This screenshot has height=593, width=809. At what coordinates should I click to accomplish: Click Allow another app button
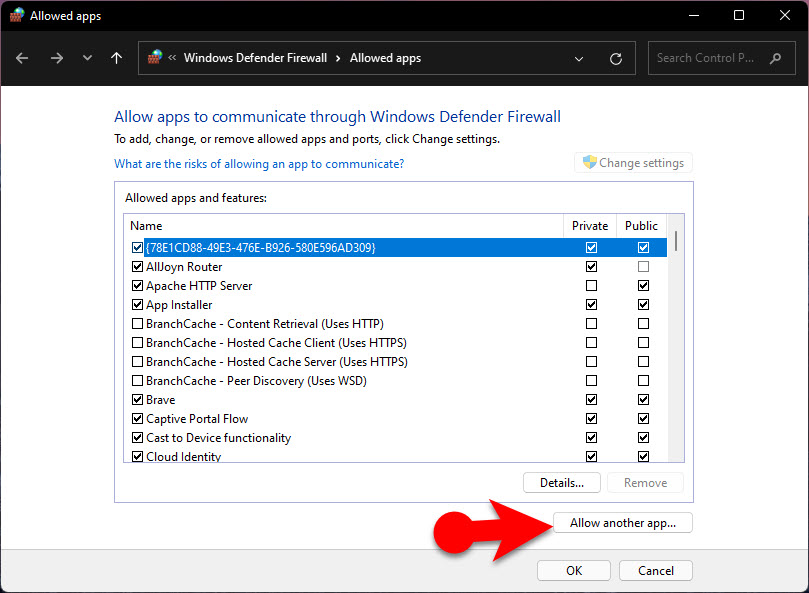point(623,523)
